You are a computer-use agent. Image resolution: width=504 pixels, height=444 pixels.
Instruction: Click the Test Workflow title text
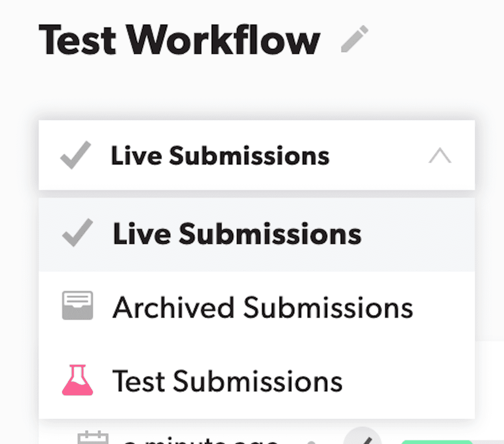tap(180, 39)
